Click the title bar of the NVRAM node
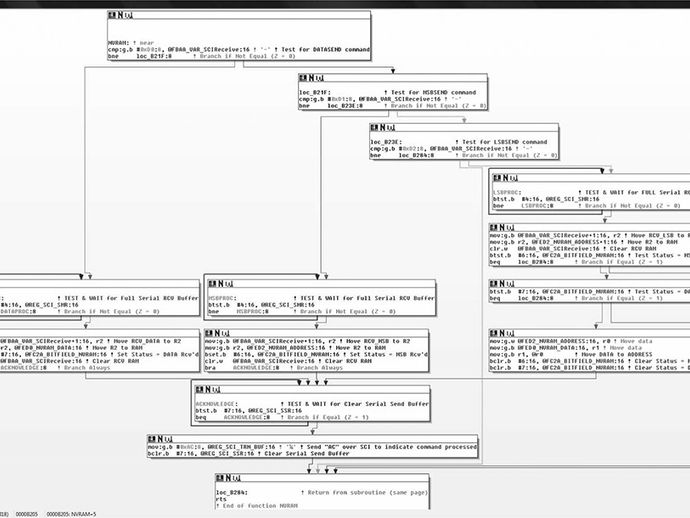 pos(239,15)
